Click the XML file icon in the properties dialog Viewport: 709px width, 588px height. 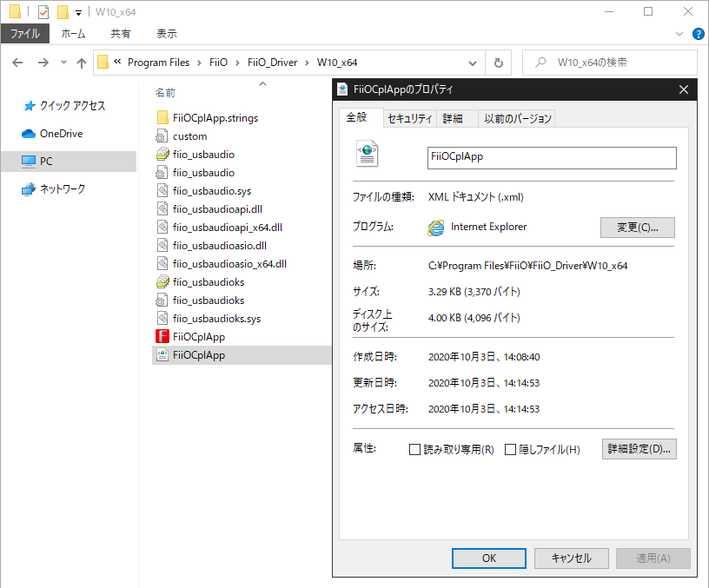[x=367, y=154]
